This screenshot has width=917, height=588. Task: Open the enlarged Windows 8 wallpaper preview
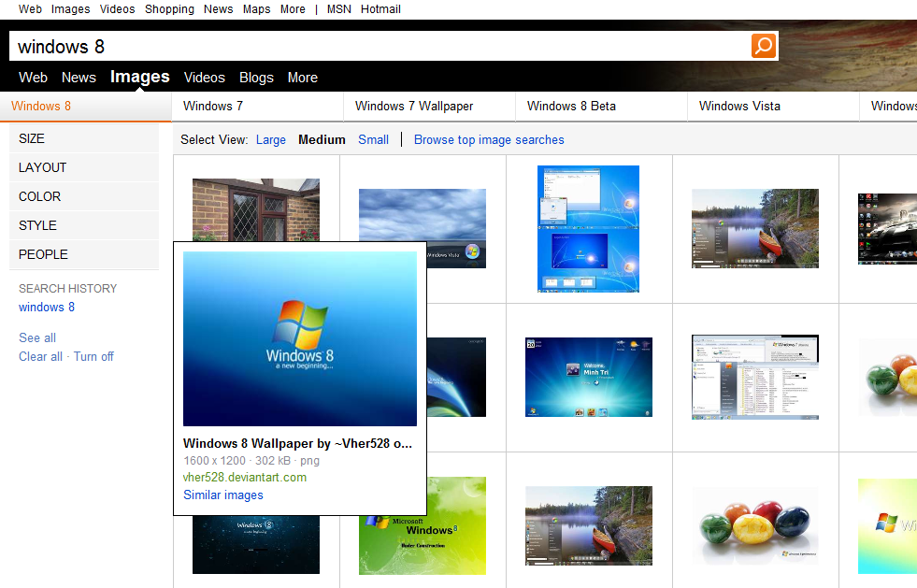[300, 338]
